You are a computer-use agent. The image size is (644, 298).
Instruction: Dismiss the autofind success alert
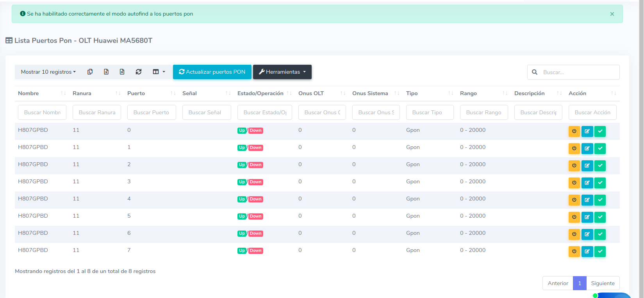click(612, 14)
